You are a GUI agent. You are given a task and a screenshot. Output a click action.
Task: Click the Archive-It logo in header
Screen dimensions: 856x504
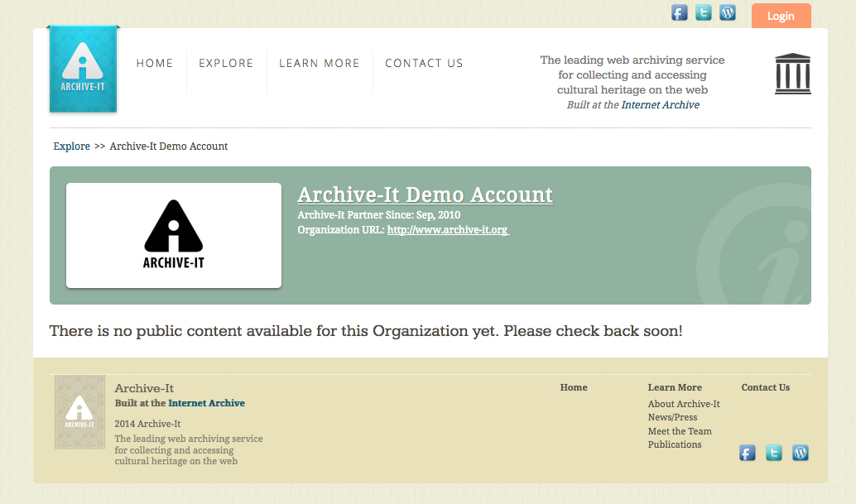point(83,70)
